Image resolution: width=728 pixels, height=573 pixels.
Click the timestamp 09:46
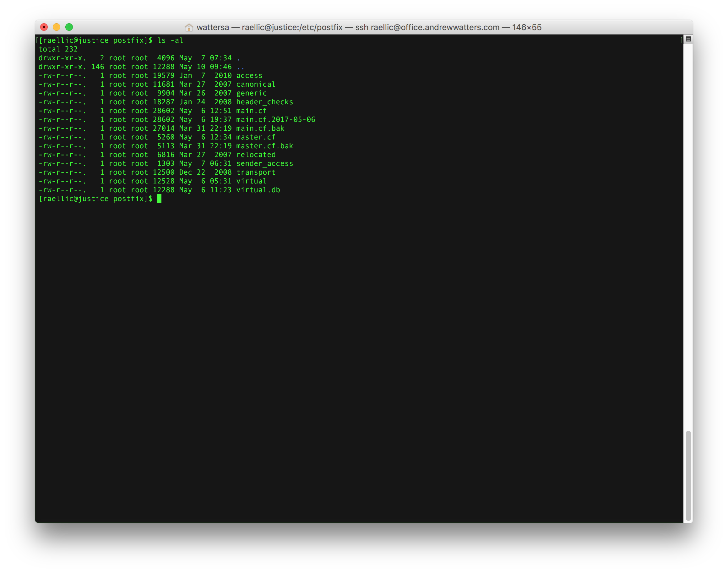(221, 67)
